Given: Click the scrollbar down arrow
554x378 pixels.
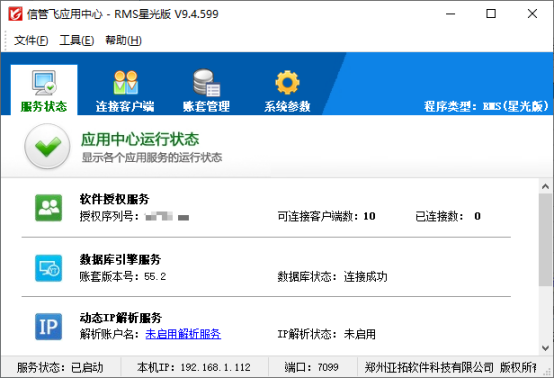Looking at the screenshot, I should (545, 348).
